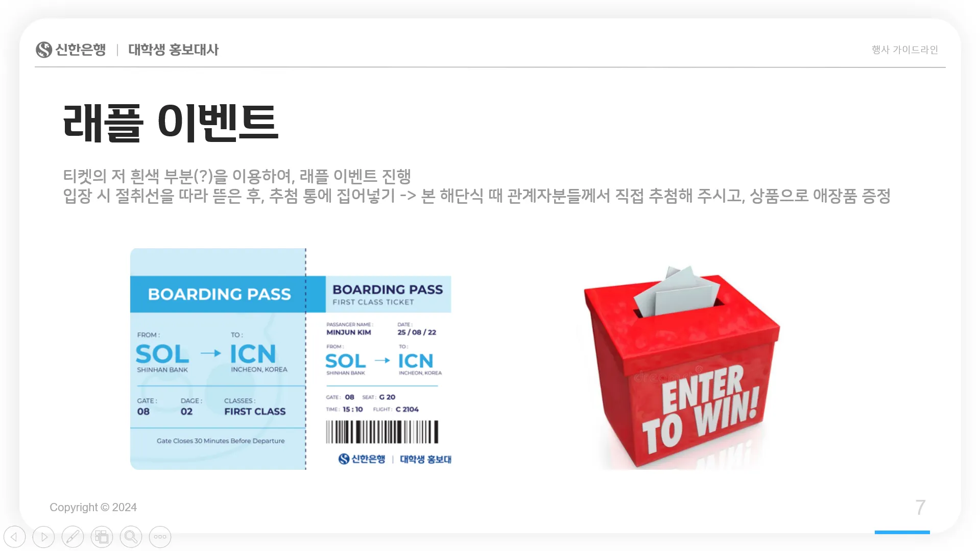This screenshot has height=551, width=980.
Task: Click the left BOARDING PASS banner
Action: [x=219, y=294]
